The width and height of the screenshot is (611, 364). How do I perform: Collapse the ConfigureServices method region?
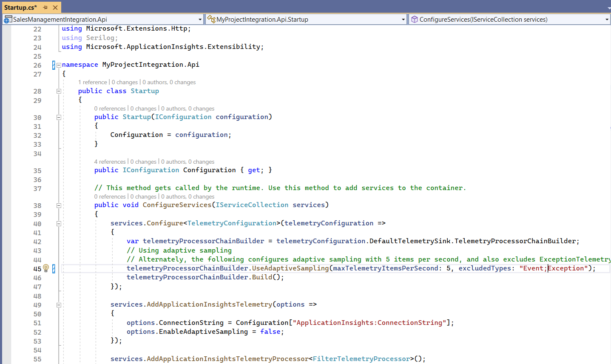point(59,205)
